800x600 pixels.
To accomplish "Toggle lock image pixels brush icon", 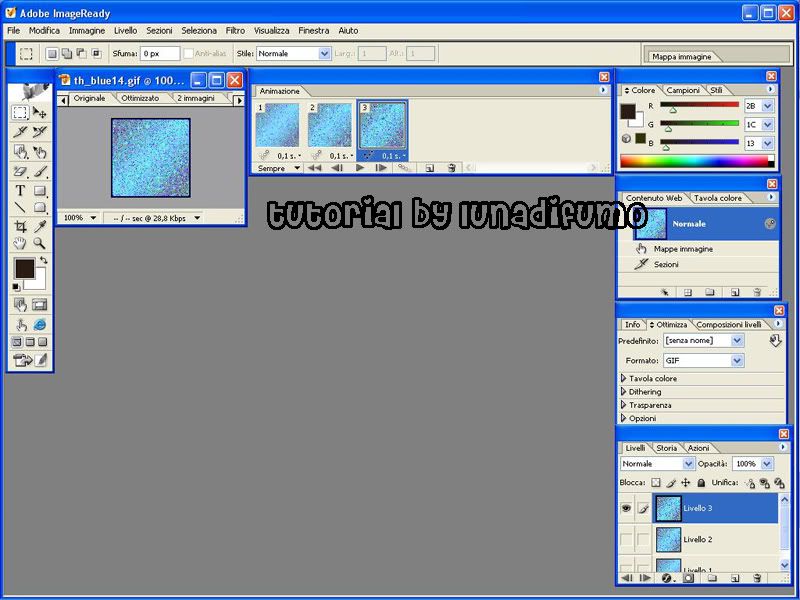I will tap(671, 483).
